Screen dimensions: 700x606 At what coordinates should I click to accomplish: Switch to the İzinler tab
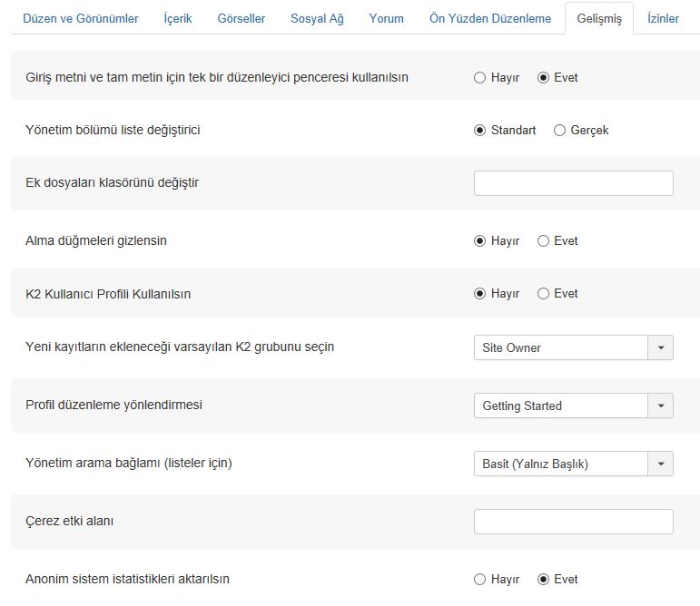tap(663, 18)
